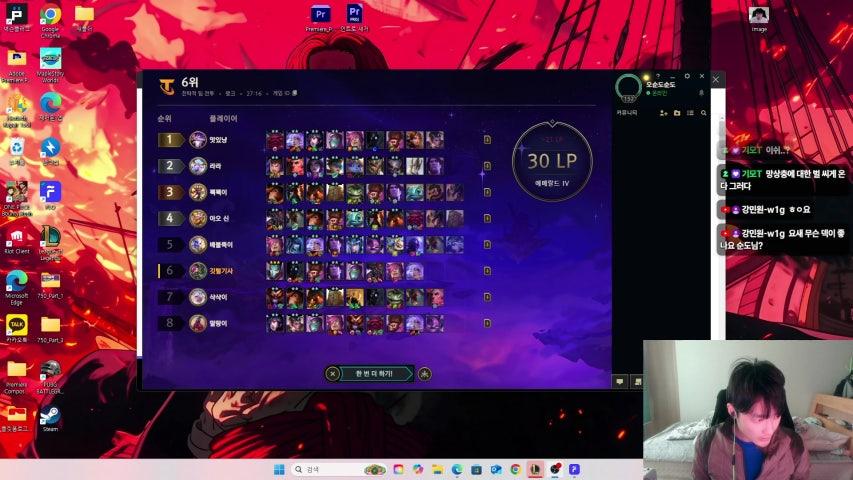Image resolution: width=853 pixels, height=480 pixels.
Task: Open League client taskbar icon
Action: 535,469
